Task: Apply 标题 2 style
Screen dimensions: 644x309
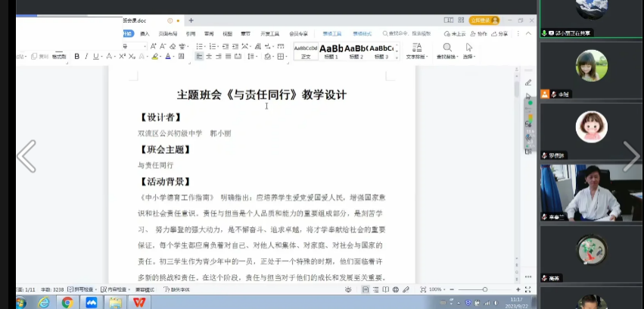Action: tap(356, 51)
